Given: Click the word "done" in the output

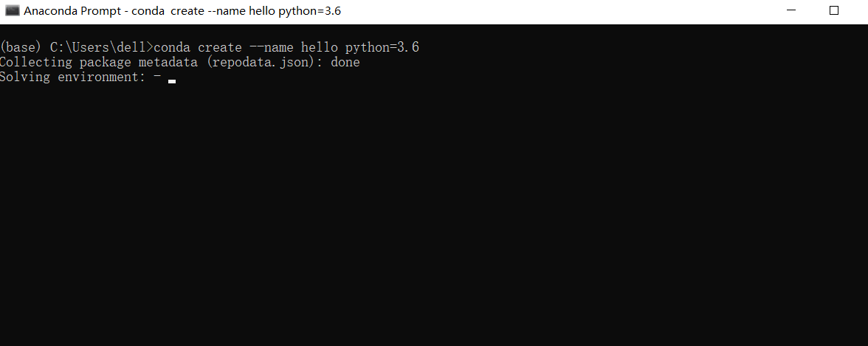Looking at the screenshot, I should pyautogui.click(x=345, y=62).
